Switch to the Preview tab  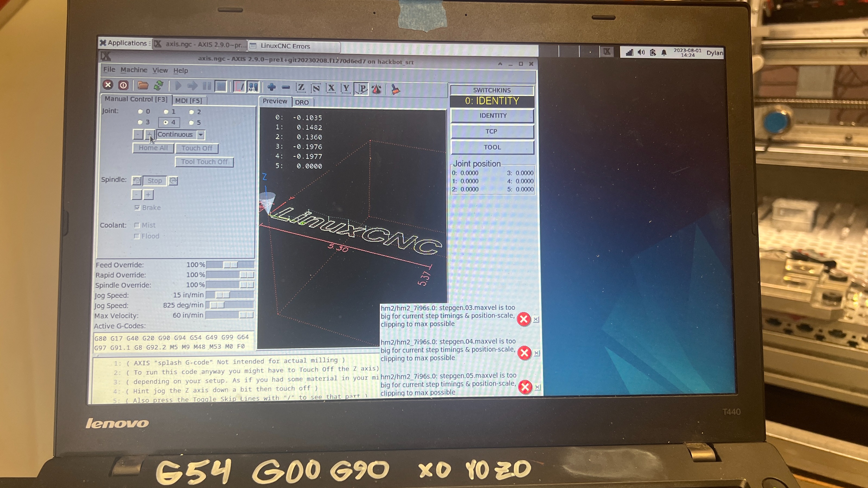click(x=275, y=101)
